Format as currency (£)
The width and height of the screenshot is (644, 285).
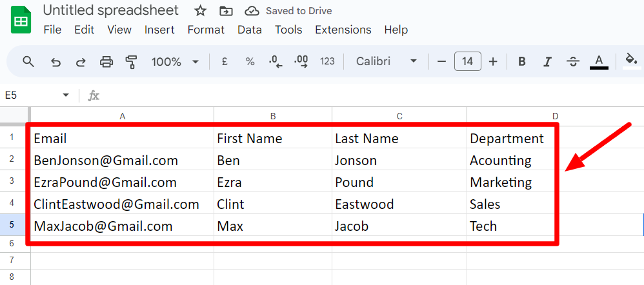click(225, 62)
